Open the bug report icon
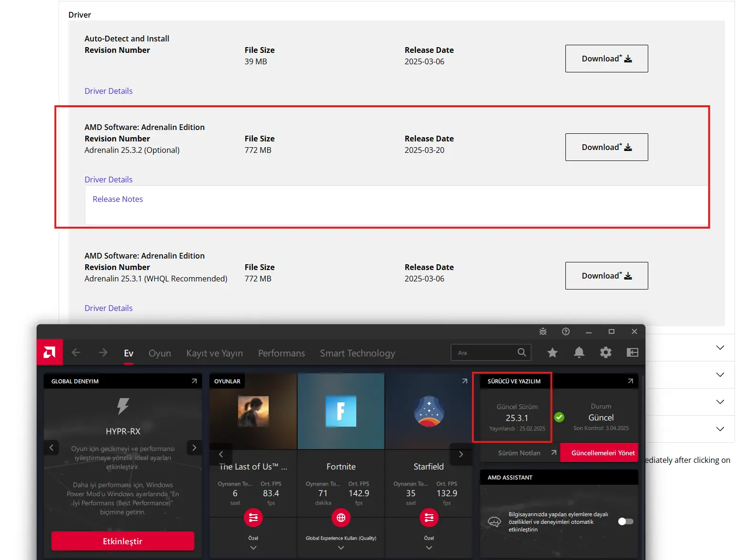This screenshot has height=560, width=754. (543, 331)
